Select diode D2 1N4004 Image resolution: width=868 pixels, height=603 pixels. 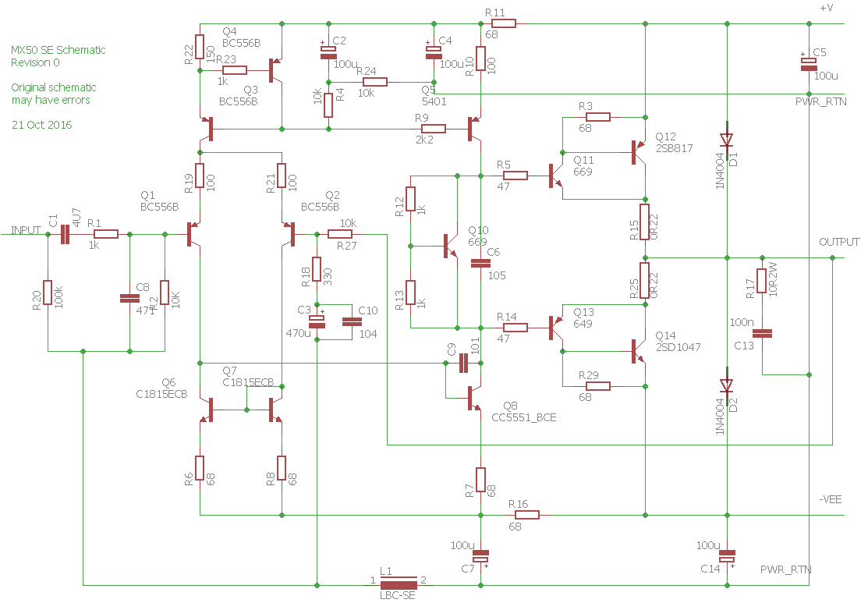(x=726, y=386)
